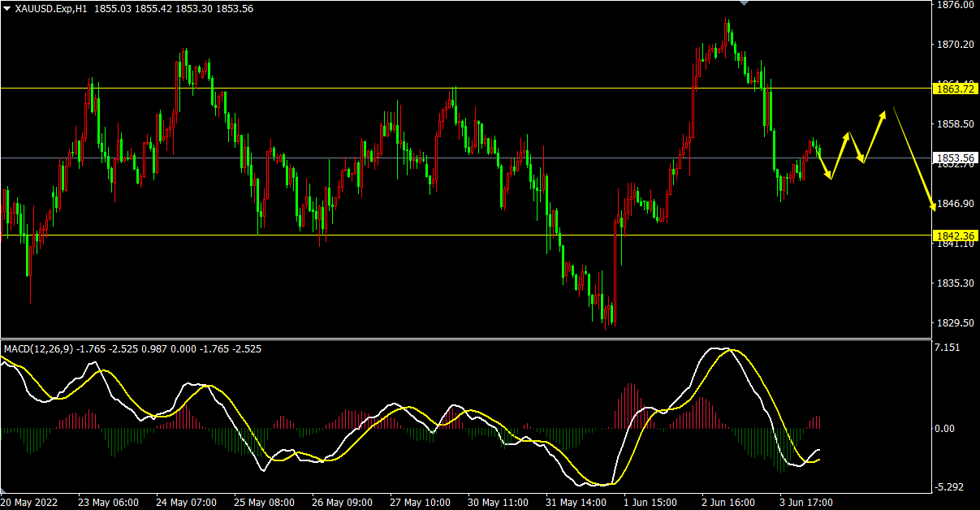Click the 1 Jun 15:00 time label

pyautogui.click(x=651, y=503)
